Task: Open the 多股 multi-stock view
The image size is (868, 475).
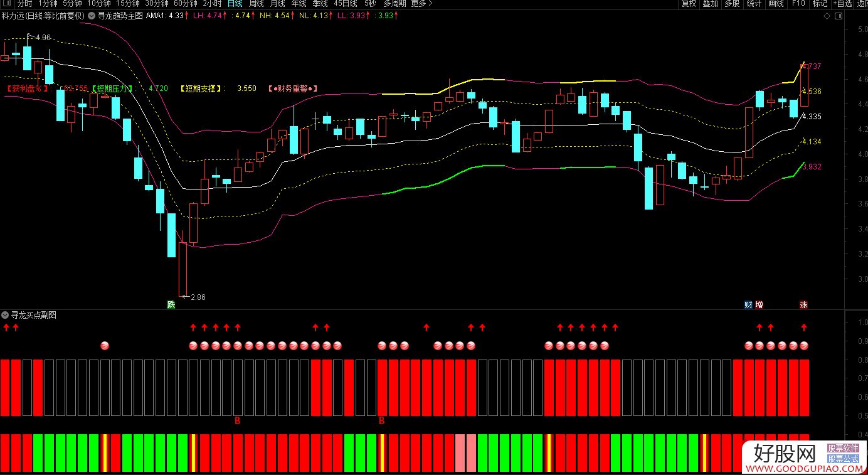Action: [732, 4]
